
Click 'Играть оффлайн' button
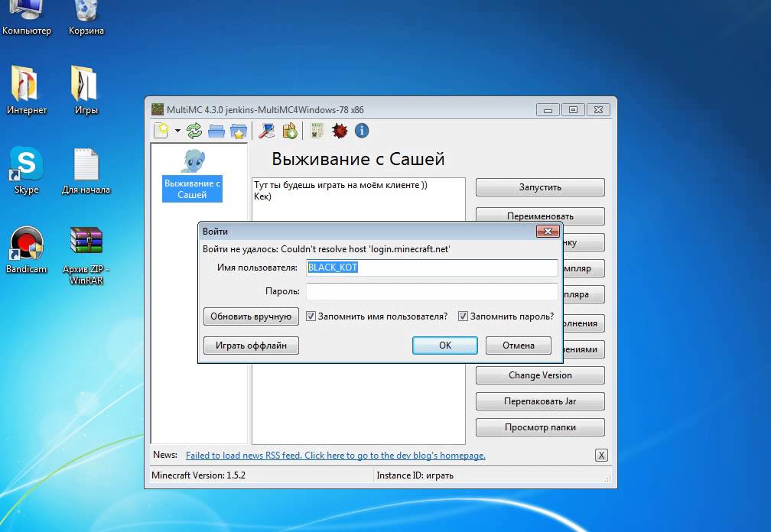251,345
